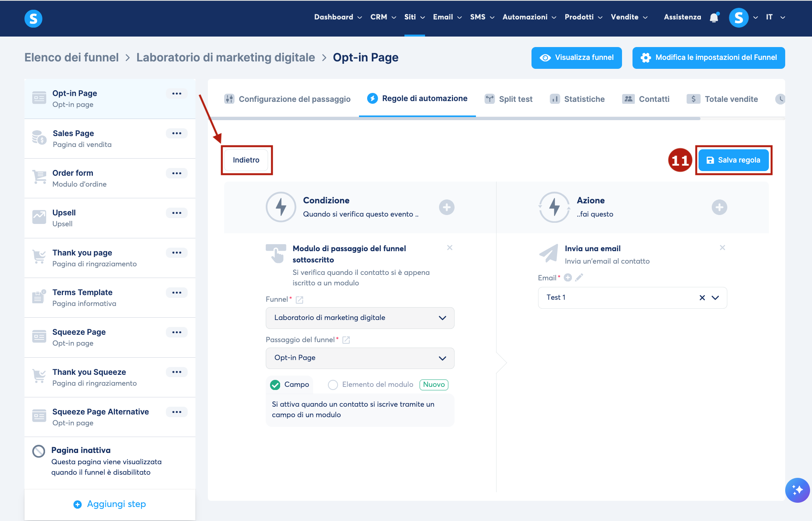Click the systeme.io S logo

[33, 18]
